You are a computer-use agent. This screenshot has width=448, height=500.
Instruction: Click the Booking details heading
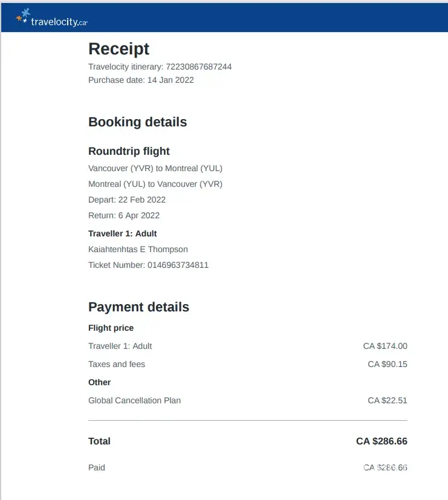(x=137, y=122)
